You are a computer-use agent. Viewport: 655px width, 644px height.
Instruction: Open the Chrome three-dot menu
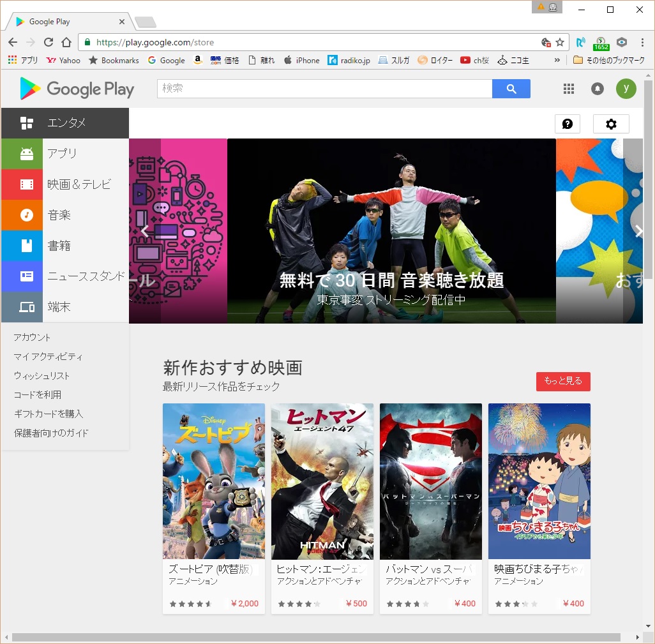(642, 42)
